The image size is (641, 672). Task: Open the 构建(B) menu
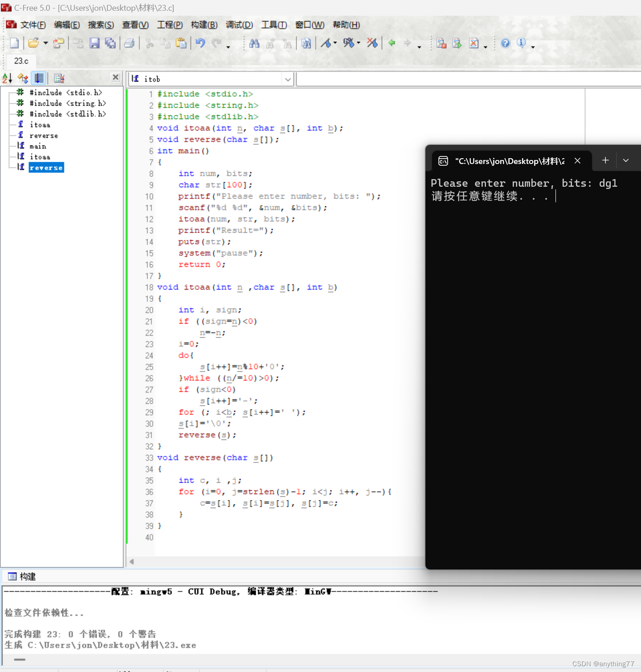point(204,25)
